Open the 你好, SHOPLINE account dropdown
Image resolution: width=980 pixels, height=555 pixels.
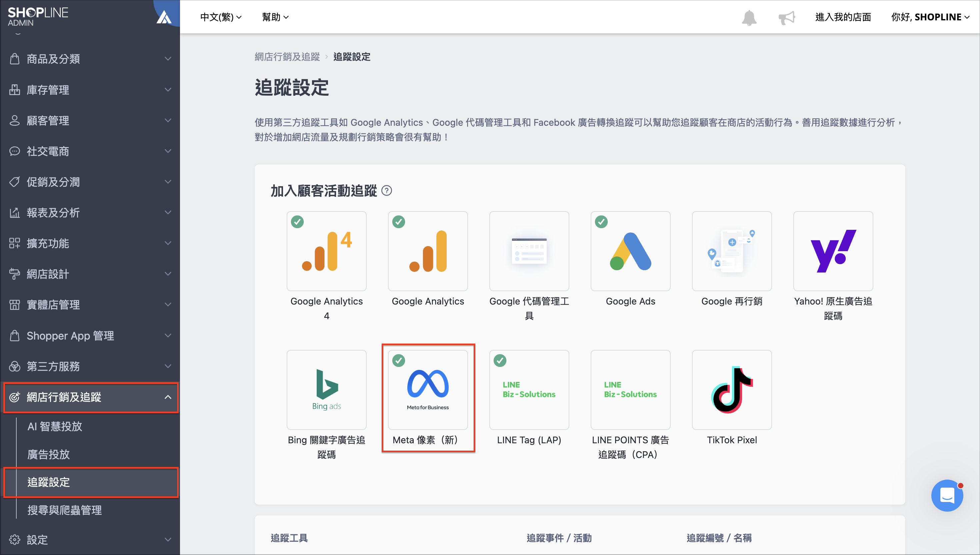point(930,17)
